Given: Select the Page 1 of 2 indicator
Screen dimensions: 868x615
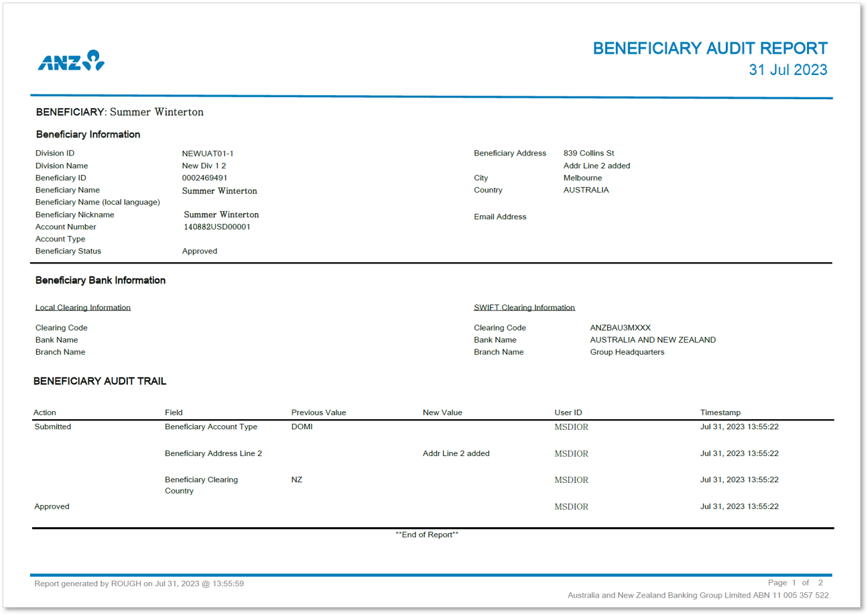Looking at the screenshot, I should pos(798,582).
